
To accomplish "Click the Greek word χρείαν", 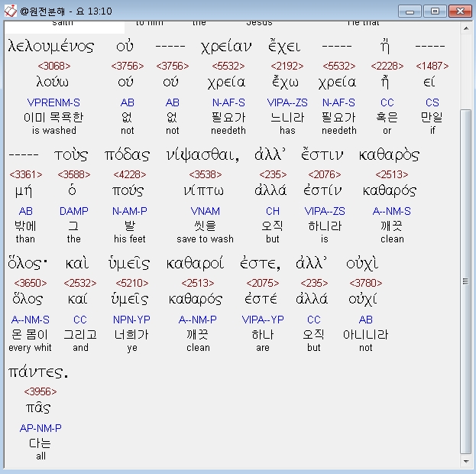I will click(226, 47).
